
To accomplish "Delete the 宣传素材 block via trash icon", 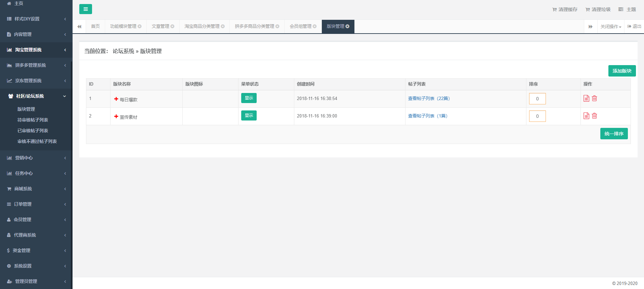I will coord(594,116).
